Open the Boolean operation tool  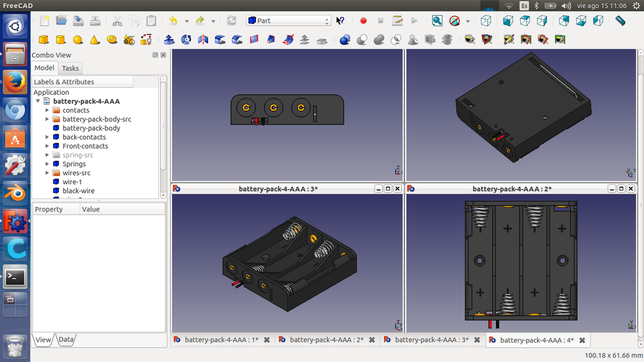(x=345, y=40)
